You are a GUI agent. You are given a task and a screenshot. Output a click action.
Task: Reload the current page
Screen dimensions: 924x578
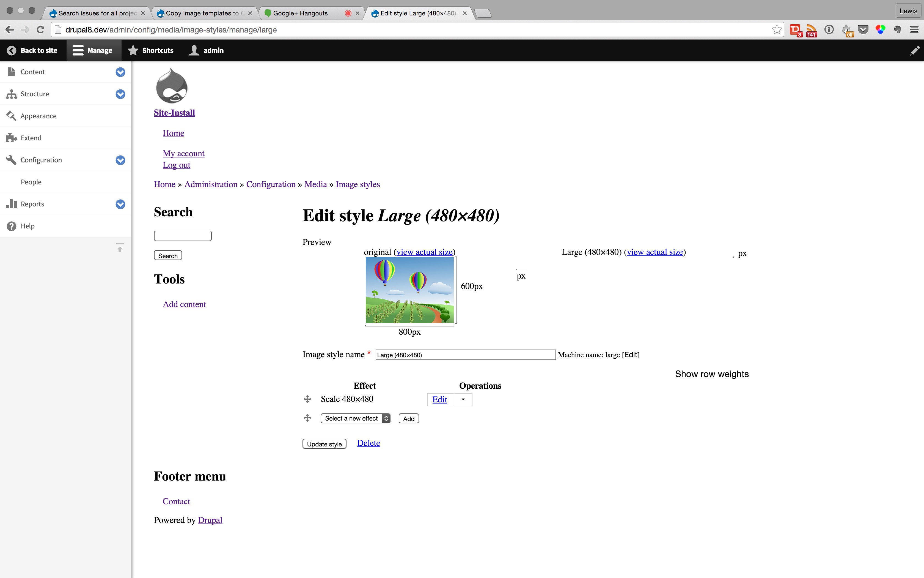click(x=40, y=29)
